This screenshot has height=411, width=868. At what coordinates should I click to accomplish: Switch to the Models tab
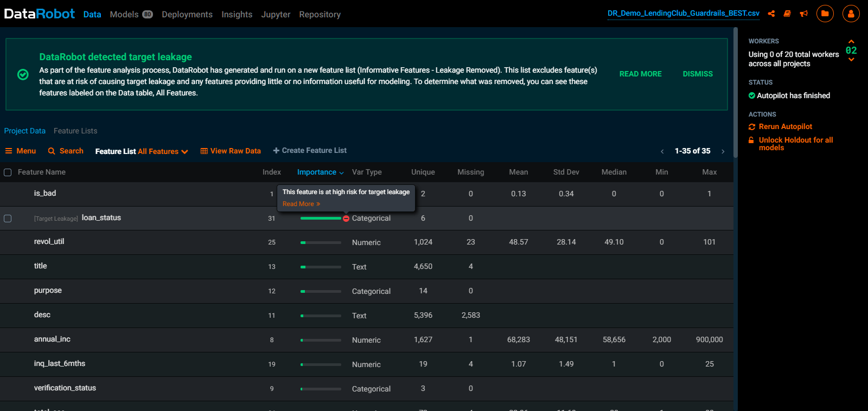tap(124, 15)
